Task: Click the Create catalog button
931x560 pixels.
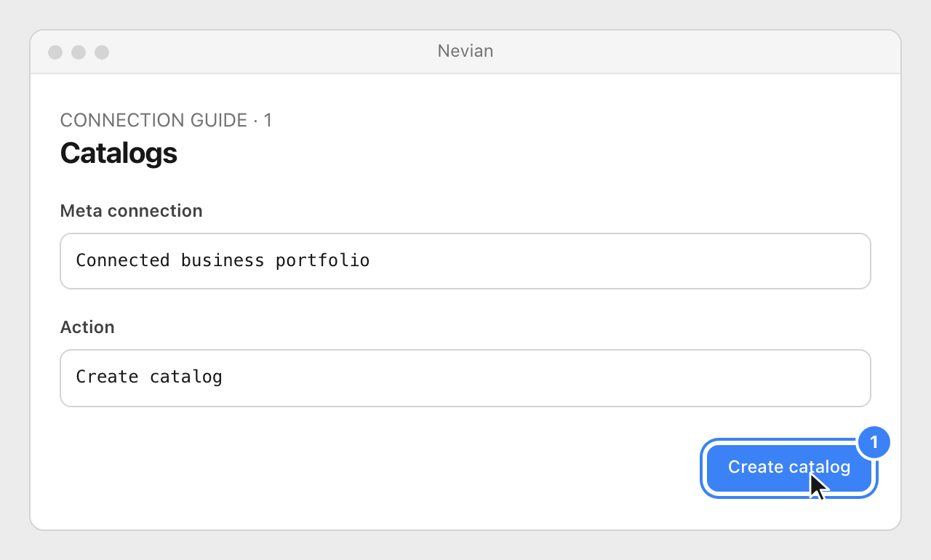Action: coord(789,469)
